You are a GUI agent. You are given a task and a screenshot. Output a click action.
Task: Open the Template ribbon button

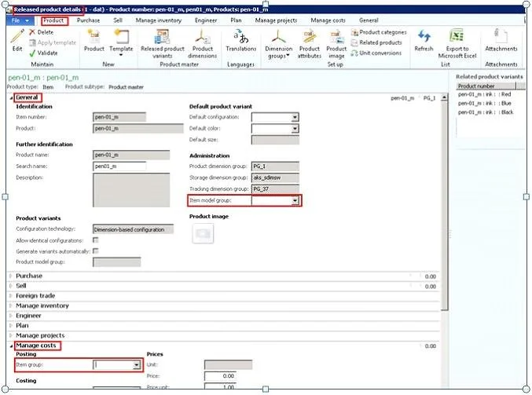click(121, 42)
